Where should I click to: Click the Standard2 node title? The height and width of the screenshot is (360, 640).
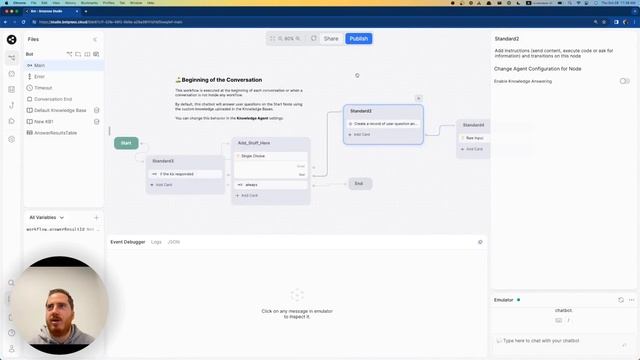(361, 111)
